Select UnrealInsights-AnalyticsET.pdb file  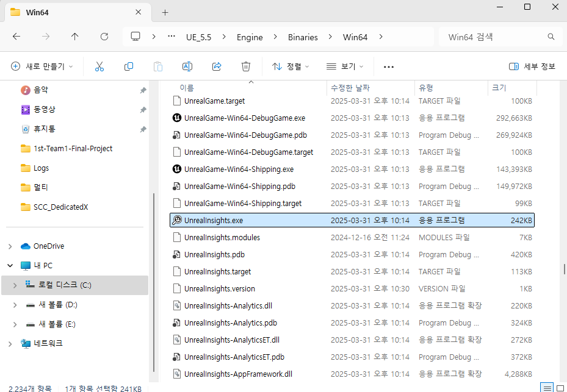(x=352, y=357)
